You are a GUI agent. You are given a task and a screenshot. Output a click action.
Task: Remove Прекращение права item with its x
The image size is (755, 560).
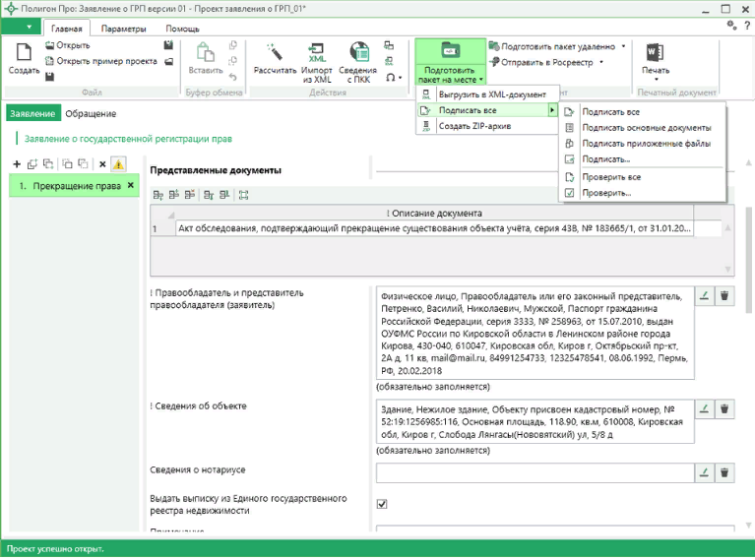coord(131,185)
